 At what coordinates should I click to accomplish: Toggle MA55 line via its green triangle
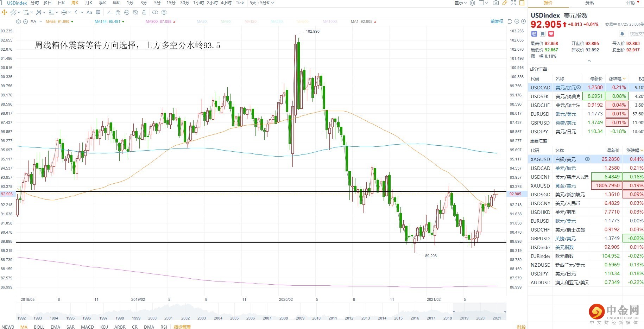pos(72,22)
